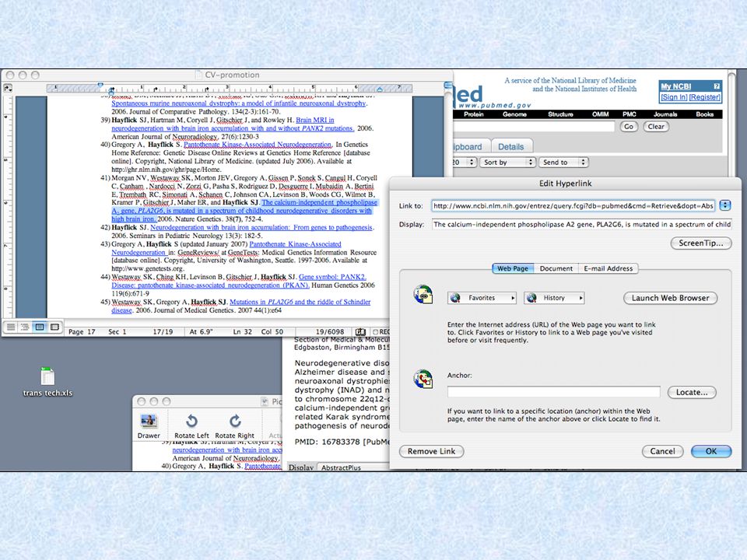Click hanging indent marker on Word ruler
The width and height of the screenshot is (747, 560).
tap(111, 90)
